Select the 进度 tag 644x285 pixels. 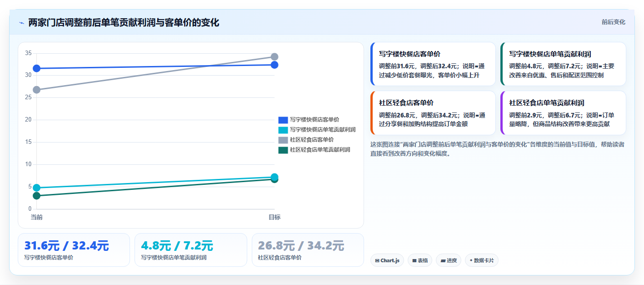click(x=449, y=260)
